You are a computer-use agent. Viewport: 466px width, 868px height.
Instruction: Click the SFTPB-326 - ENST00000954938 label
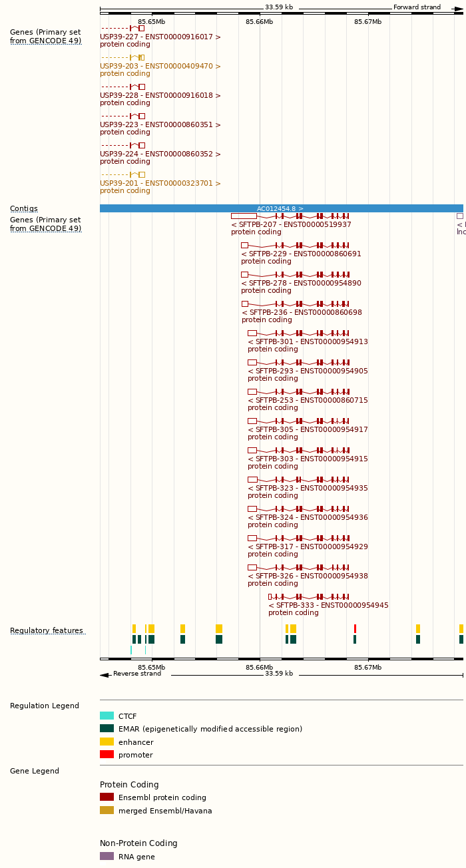[308, 576]
